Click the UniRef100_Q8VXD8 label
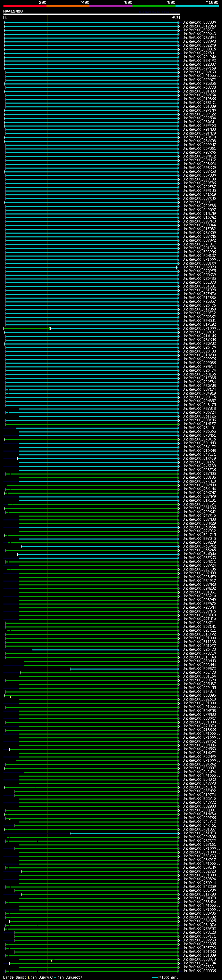 [199, 141]
